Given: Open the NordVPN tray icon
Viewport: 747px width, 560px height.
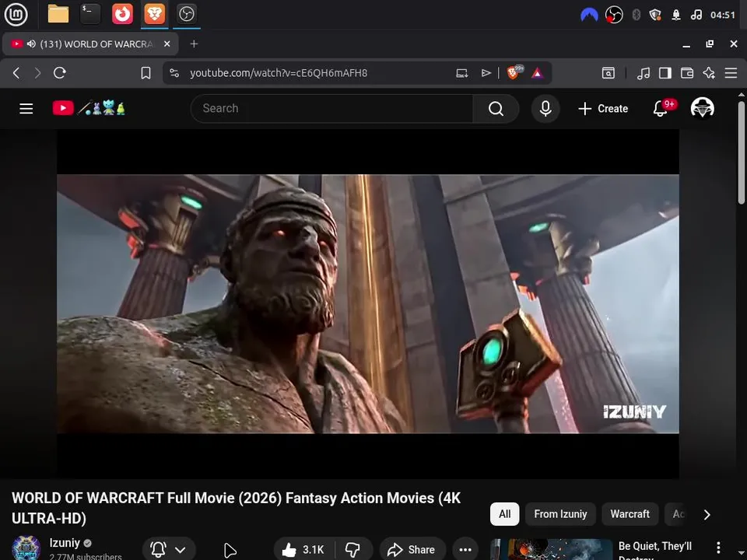Looking at the screenshot, I should [x=589, y=15].
